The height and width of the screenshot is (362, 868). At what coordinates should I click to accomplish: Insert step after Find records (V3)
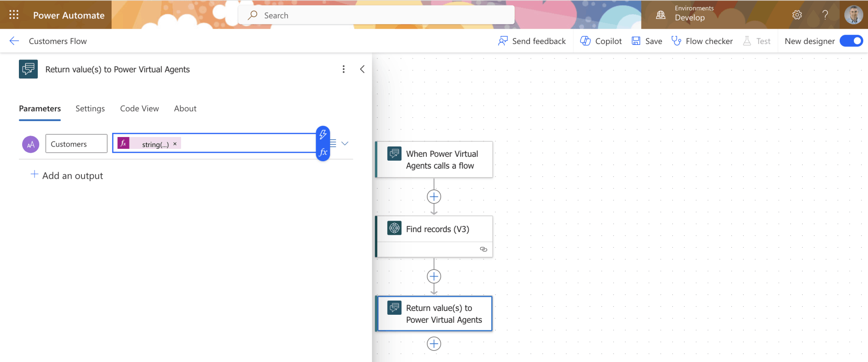[x=434, y=276]
